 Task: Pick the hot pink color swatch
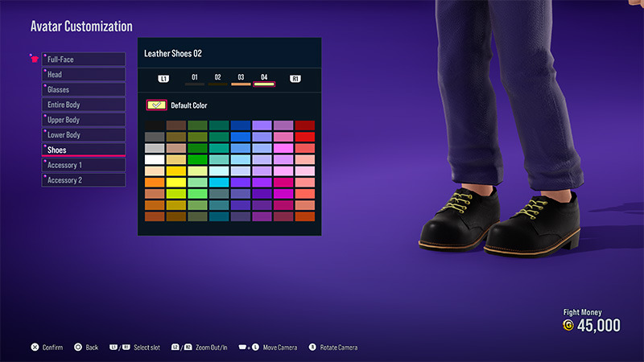[283, 183]
